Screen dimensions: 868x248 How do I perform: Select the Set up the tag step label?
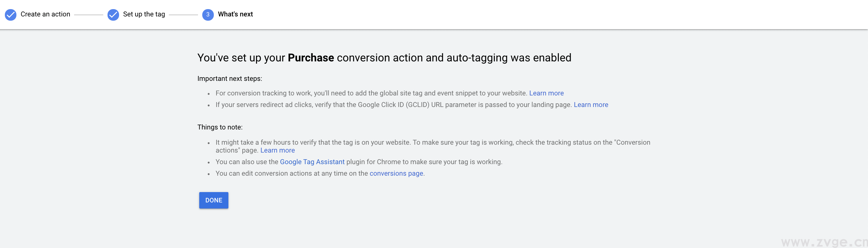coord(144,14)
